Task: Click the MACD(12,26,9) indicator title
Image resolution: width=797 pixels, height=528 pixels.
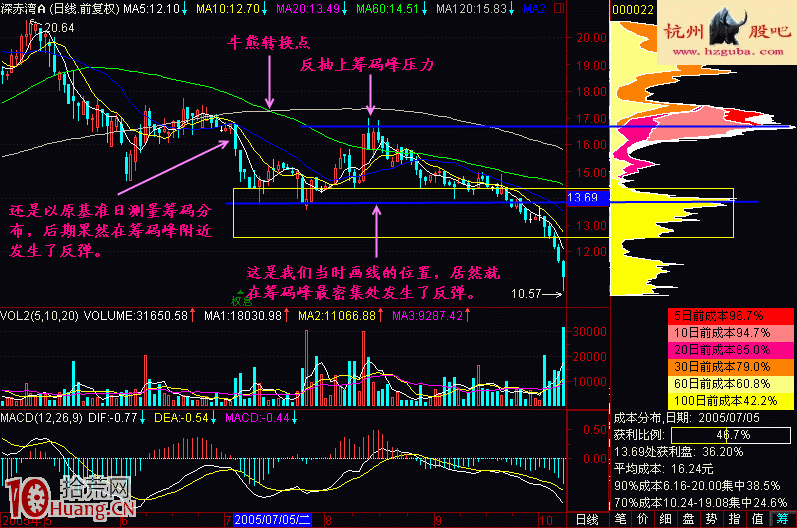Action: (x=42, y=418)
